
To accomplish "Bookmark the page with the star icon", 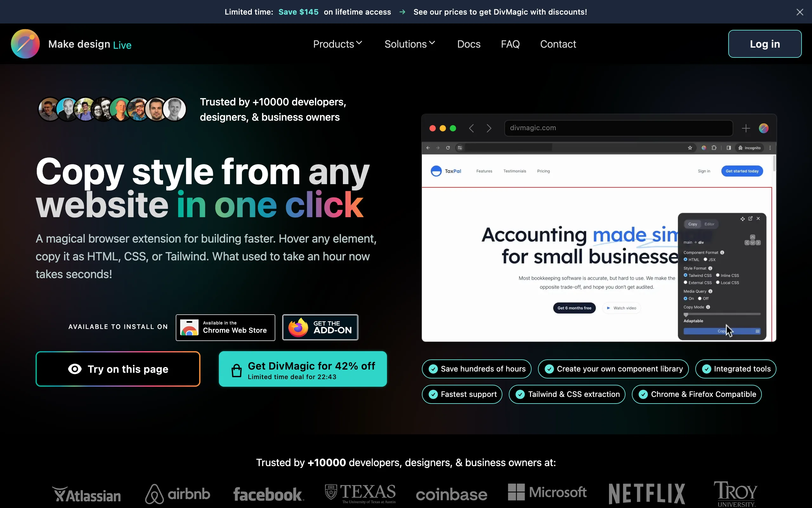I will [690, 148].
